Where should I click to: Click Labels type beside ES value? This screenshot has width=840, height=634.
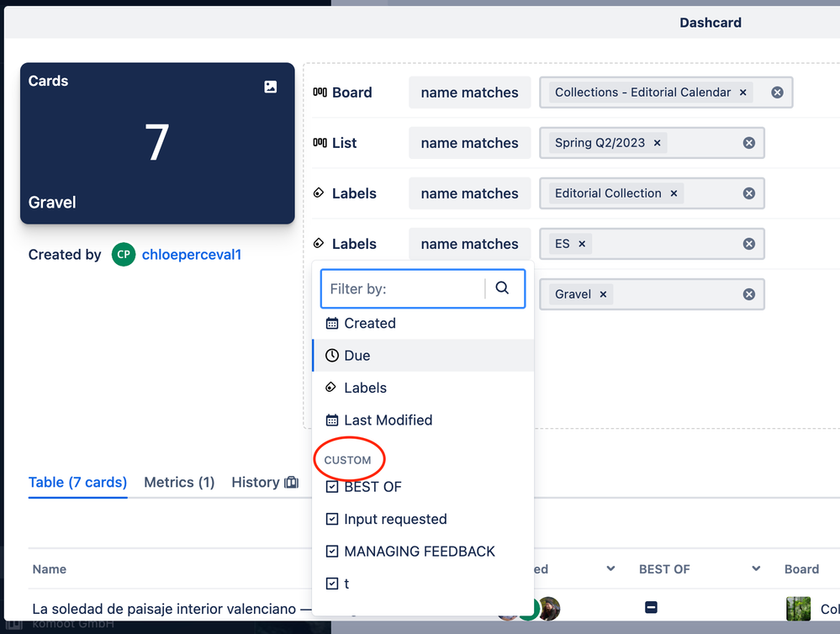click(x=345, y=244)
